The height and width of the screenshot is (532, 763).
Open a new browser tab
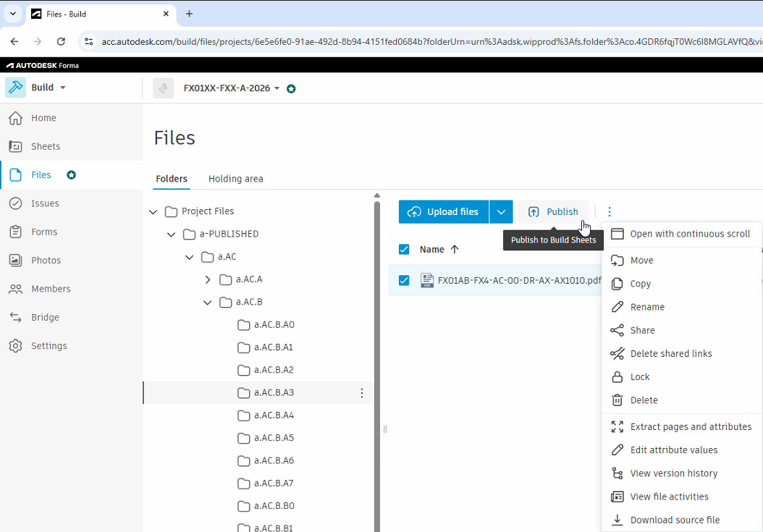click(x=189, y=14)
